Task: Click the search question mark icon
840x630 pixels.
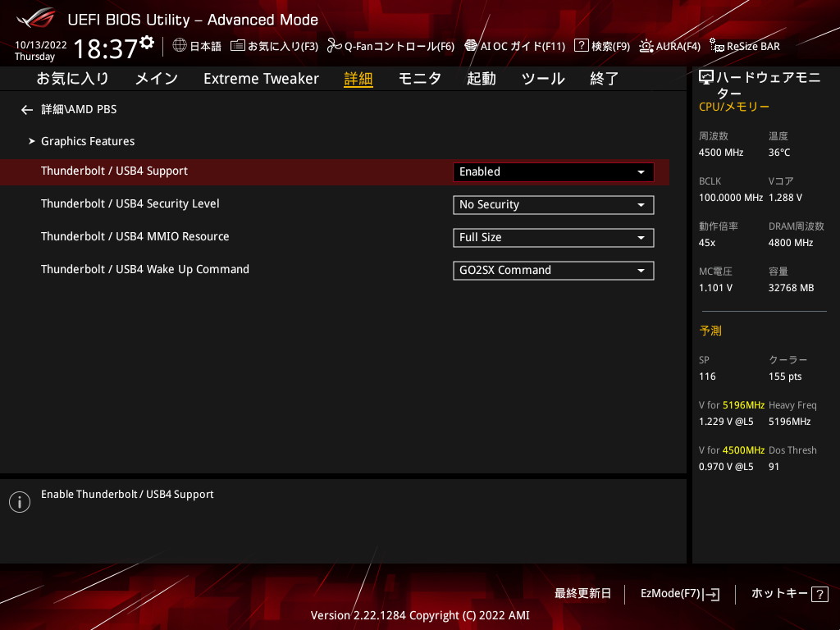Action: pyautogui.click(x=582, y=46)
